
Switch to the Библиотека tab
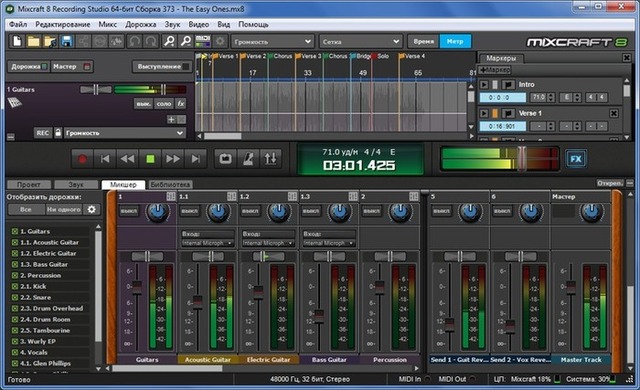[170, 184]
